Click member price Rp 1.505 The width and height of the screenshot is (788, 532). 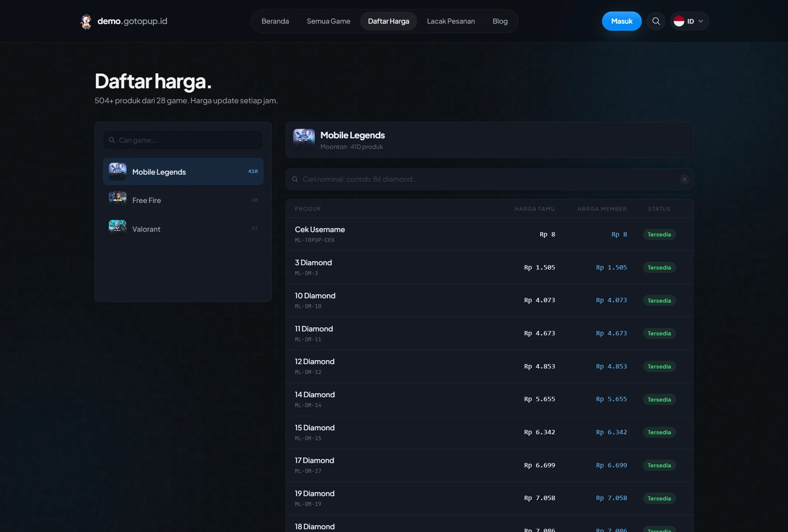pos(611,268)
